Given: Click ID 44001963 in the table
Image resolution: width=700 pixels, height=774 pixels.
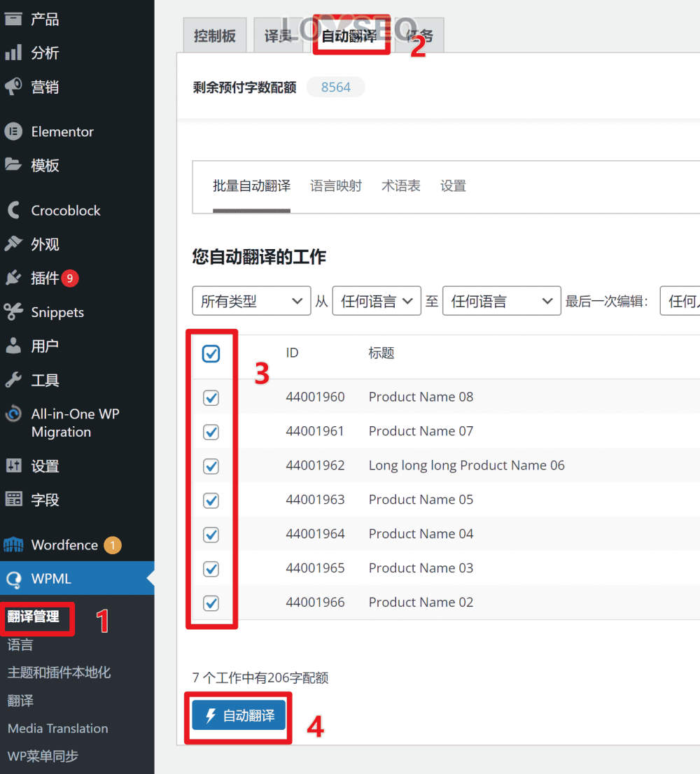Looking at the screenshot, I should pos(315,500).
